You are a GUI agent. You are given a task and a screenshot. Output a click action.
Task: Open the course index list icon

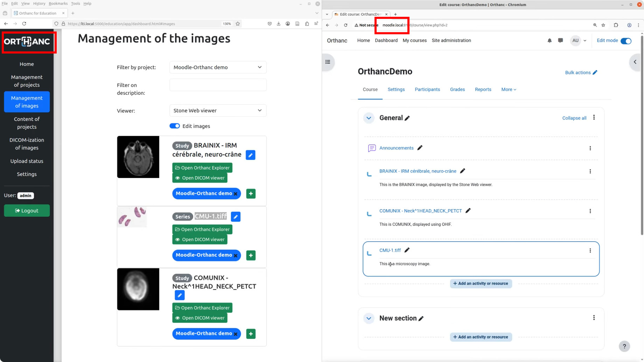(x=328, y=62)
